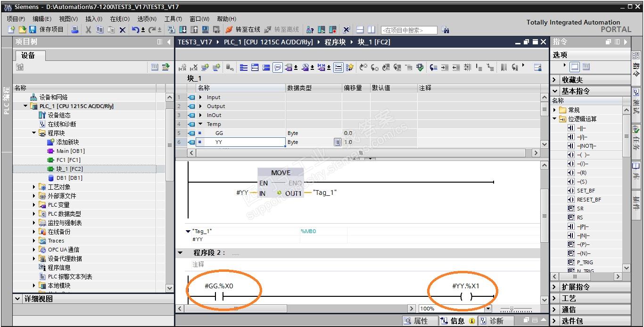Click the insert network icon
The height and width of the screenshot is (327, 644).
click(182, 67)
